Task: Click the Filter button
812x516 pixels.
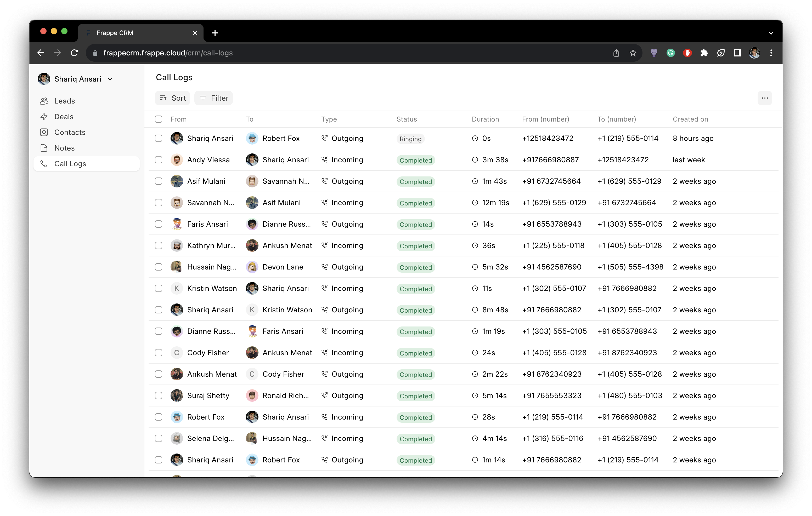Action: click(x=213, y=98)
